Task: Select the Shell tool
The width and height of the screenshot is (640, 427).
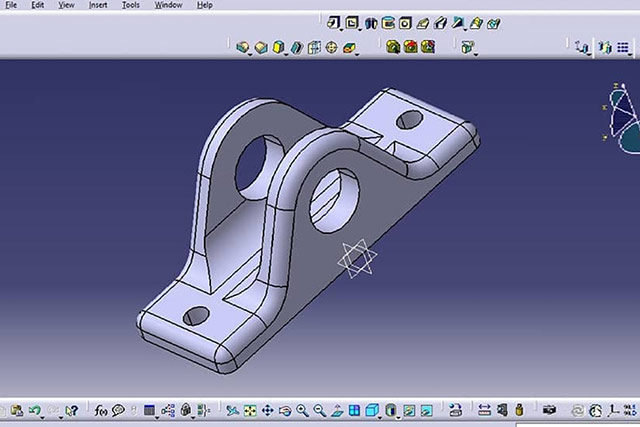Action: pyautogui.click(x=296, y=47)
